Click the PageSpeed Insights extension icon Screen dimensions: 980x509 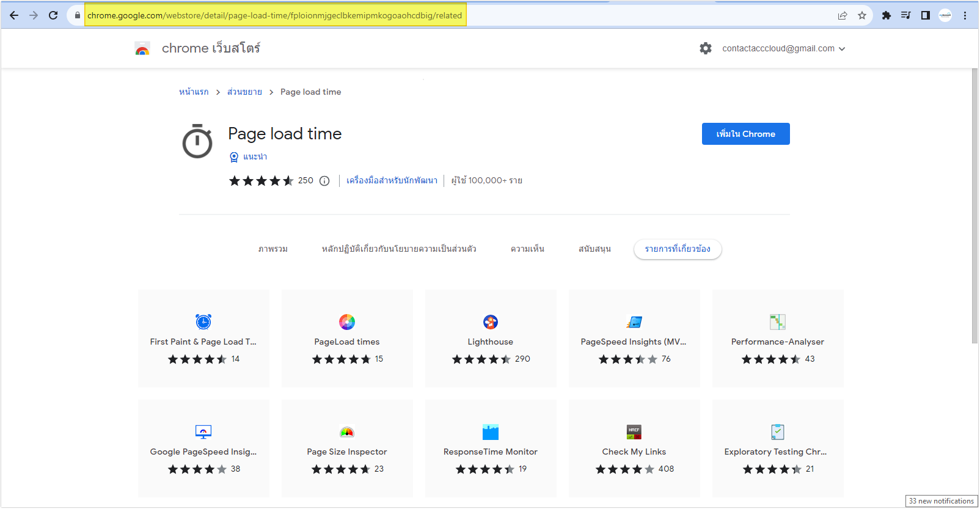coord(634,322)
